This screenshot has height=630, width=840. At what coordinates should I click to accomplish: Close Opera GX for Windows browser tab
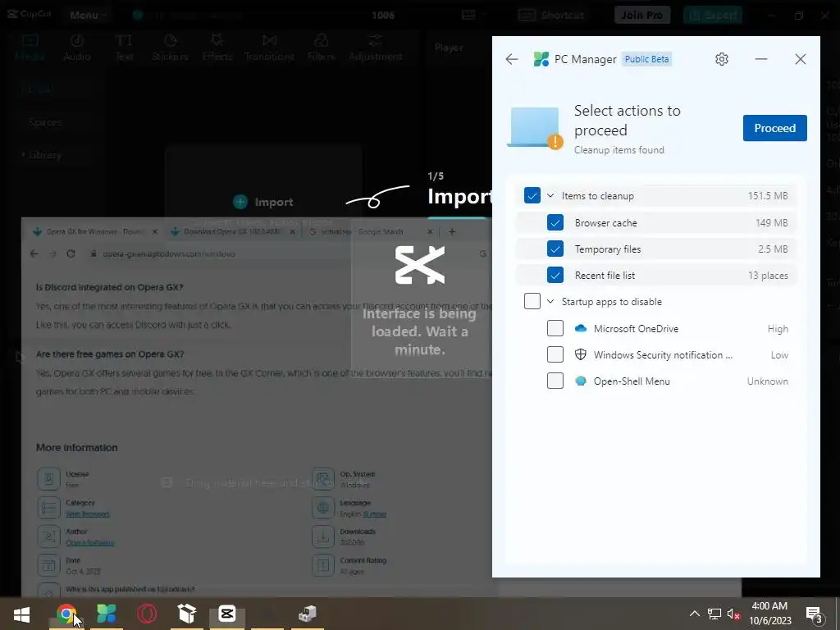pyautogui.click(x=155, y=232)
